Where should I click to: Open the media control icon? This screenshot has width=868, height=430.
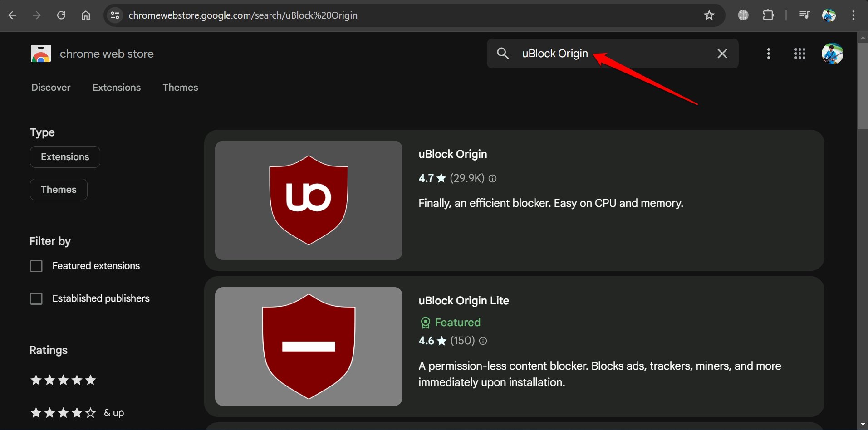804,15
